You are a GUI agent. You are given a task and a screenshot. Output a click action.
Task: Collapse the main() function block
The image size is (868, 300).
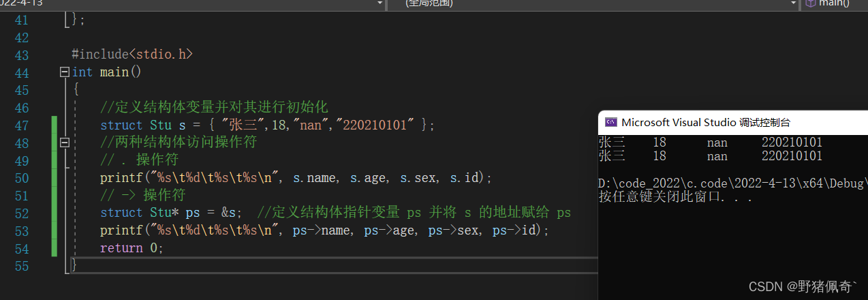point(65,72)
